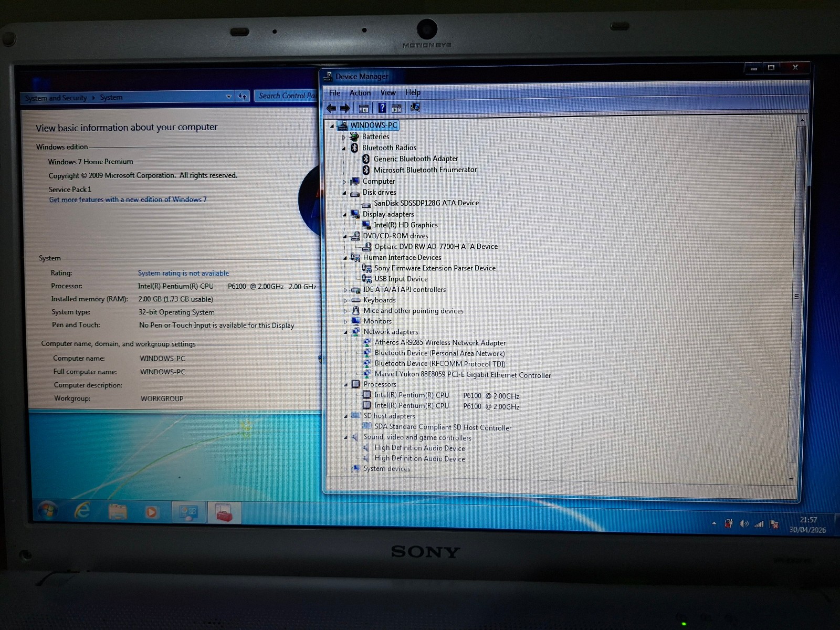Click the Forward arrow in Device Manager toolbar
840x630 pixels.
click(345, 108)
